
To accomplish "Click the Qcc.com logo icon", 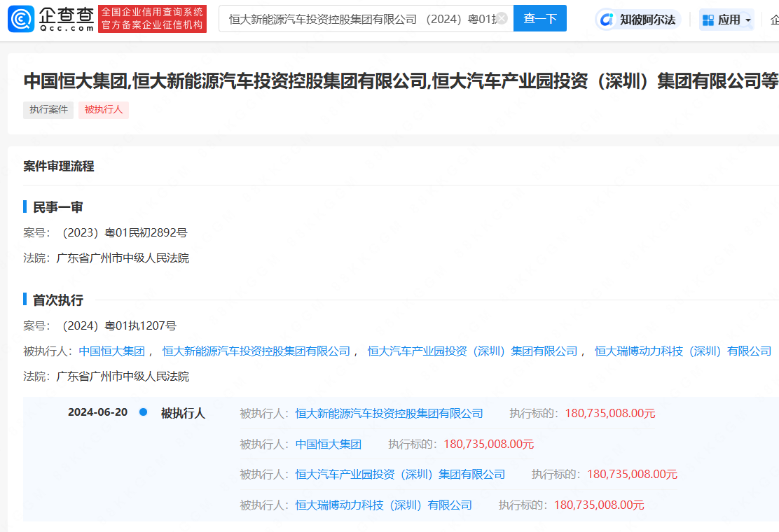I will point(21,19).
